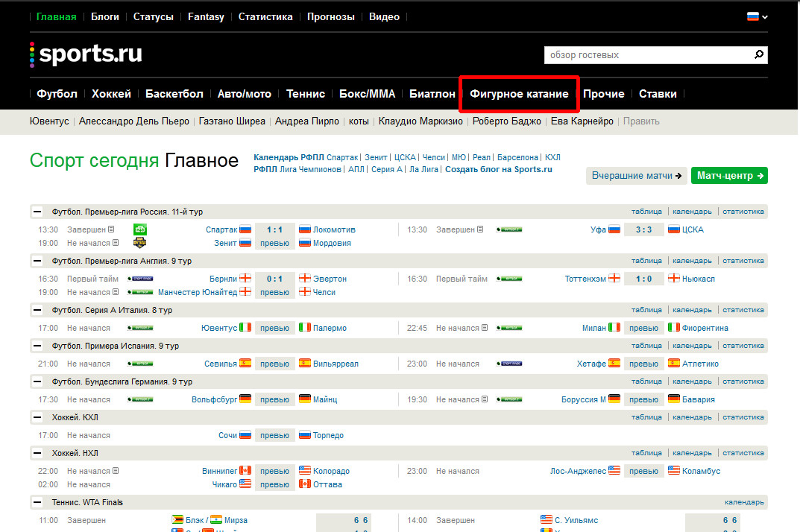Click the text broadcast icon for Ufa–CSKA match

click(480, 229)
